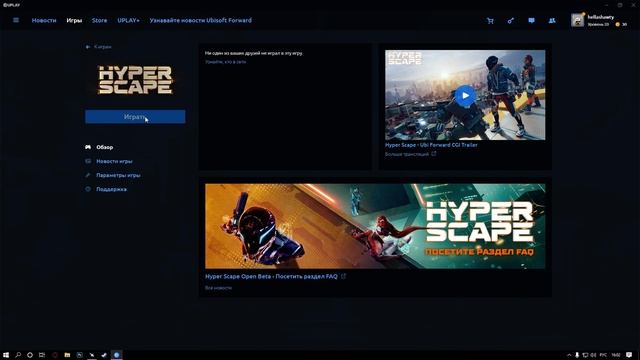The width and height of the screenshot is (640, 360).
Task: Open Windows taskbar search
Action: click(x=18, y=355)
